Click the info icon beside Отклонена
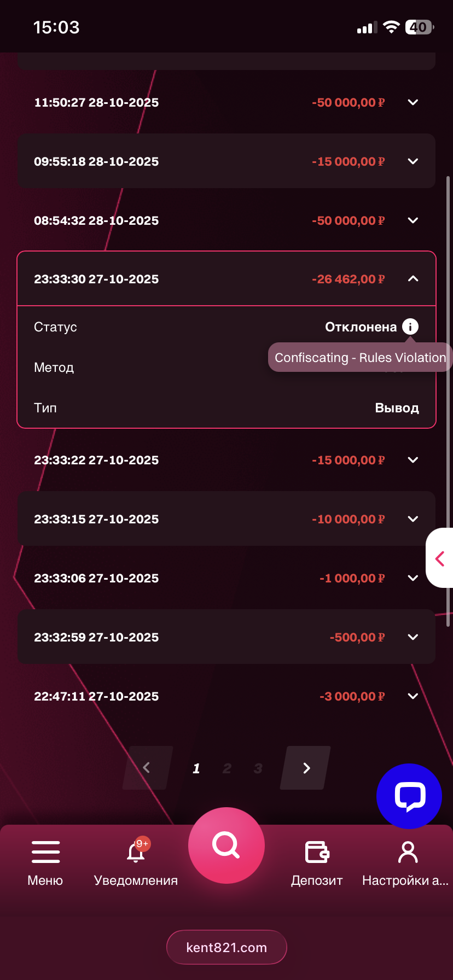 (410, 326)
